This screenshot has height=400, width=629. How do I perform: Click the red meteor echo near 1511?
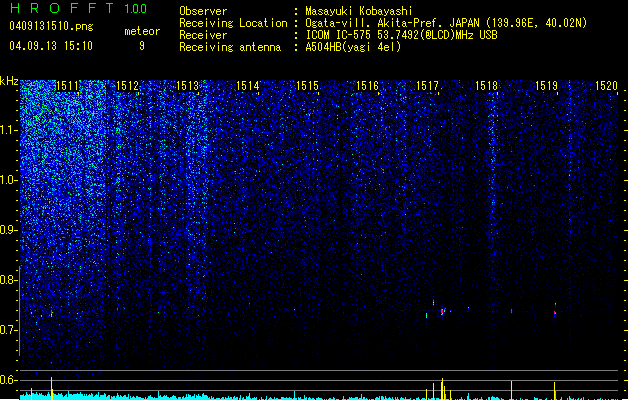point(51,313)
